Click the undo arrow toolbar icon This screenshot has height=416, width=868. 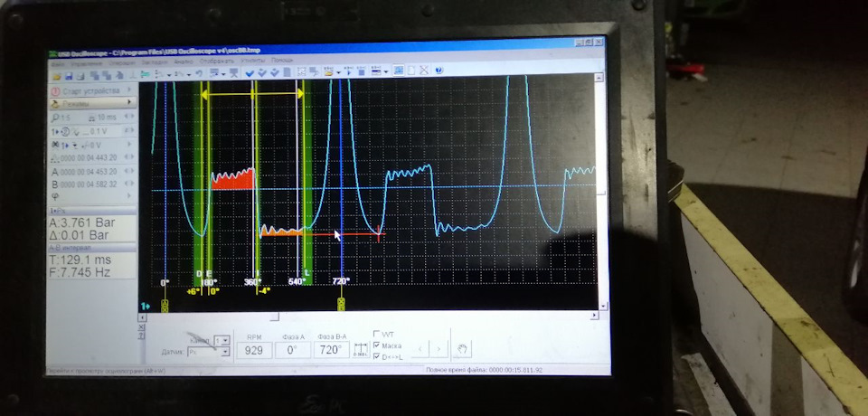[x=199, y=73]
